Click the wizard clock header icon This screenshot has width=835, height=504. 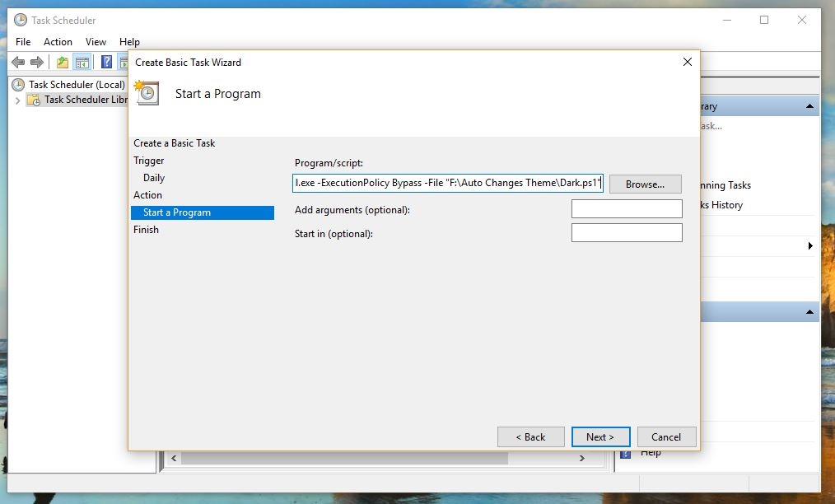coord(147,93)
